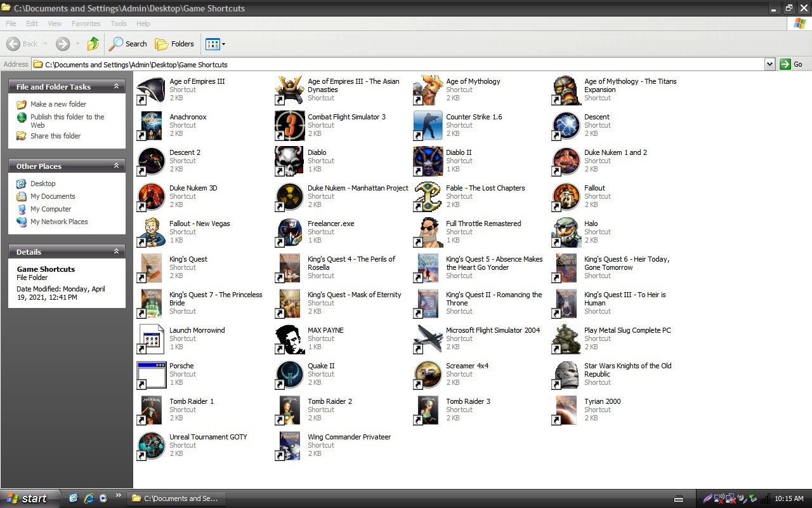Click the Freelancer.exe shortcut icon
Viewport: 812px width, 508px height.
289,232
